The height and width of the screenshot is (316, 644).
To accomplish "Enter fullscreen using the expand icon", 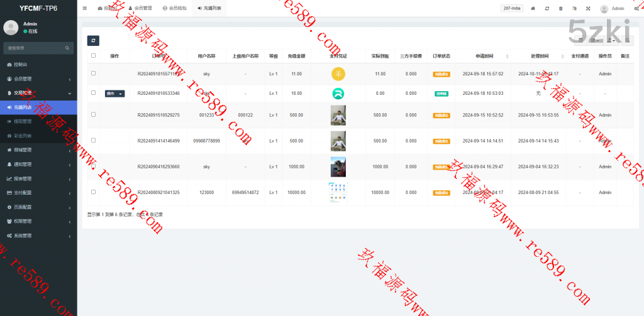I will point(588,9).
